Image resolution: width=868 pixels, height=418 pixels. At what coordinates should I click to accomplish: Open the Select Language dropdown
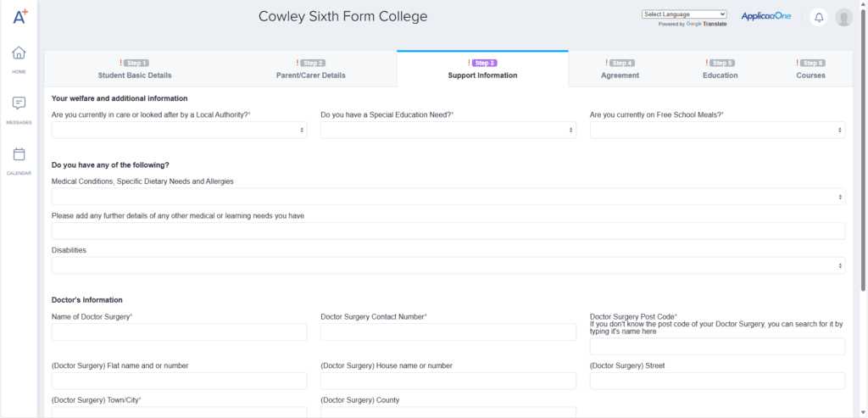tap(684, 14)
